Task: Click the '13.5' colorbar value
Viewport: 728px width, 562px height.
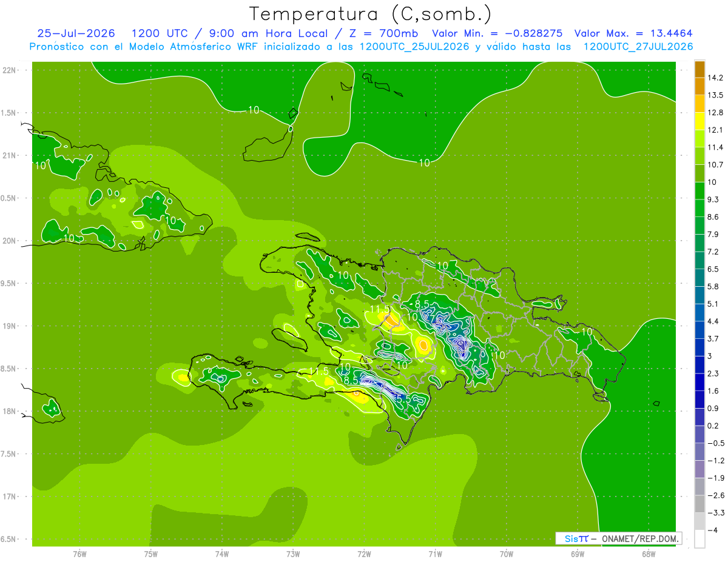Action: [715, 95]
